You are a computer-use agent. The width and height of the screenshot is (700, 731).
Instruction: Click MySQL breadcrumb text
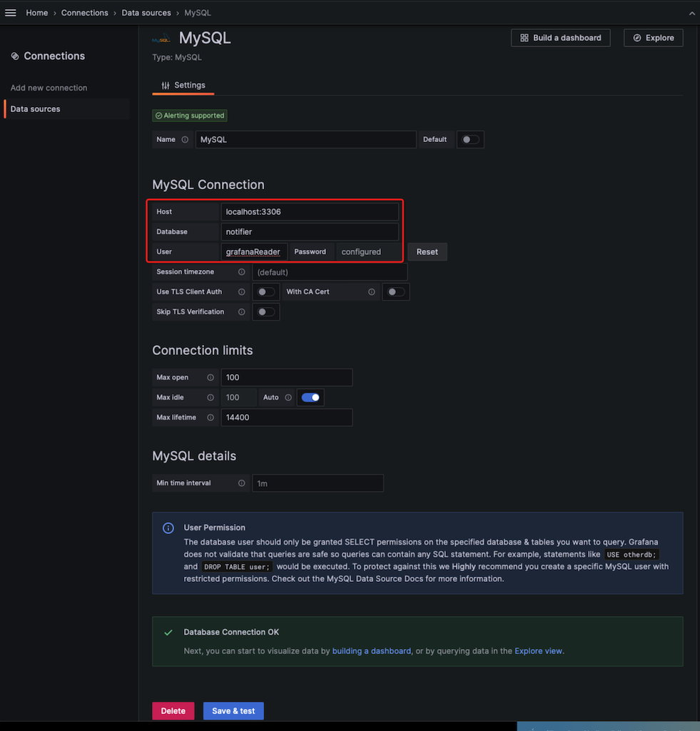pos(198,13)
